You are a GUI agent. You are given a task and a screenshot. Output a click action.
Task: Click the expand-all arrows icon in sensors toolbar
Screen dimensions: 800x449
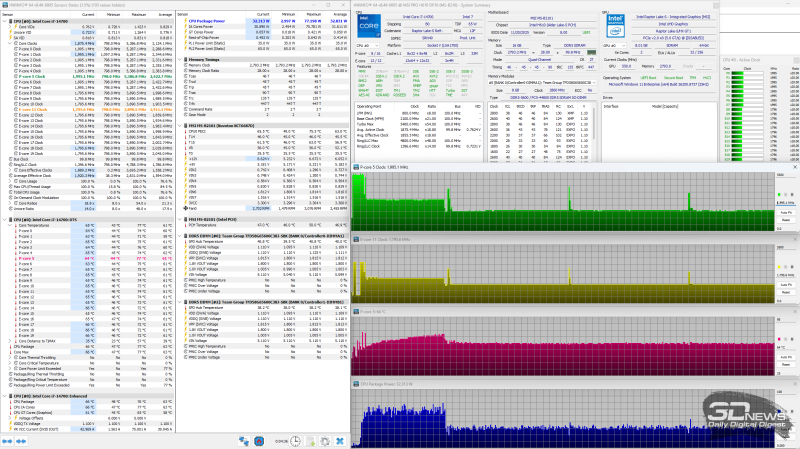[7, 441]
